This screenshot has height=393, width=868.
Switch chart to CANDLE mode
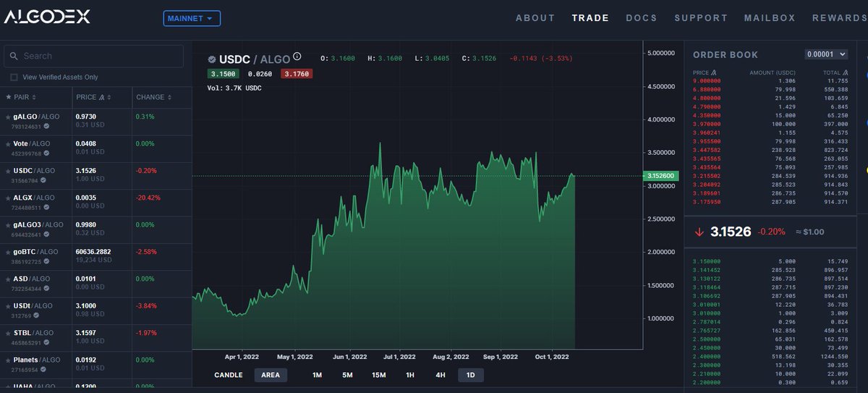click(x=229, y=375)
